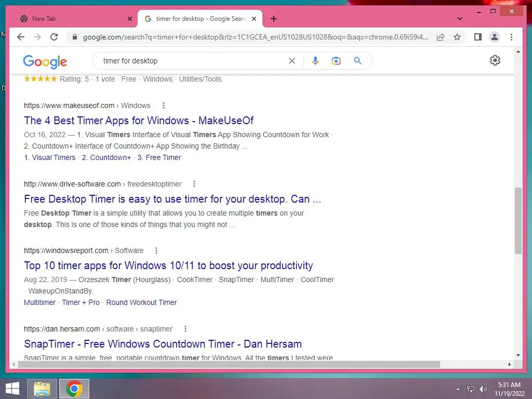Click the Chrome taskbar icon
Image resolution: width=532 pixels, height=399 pixels.
[74, 389]
